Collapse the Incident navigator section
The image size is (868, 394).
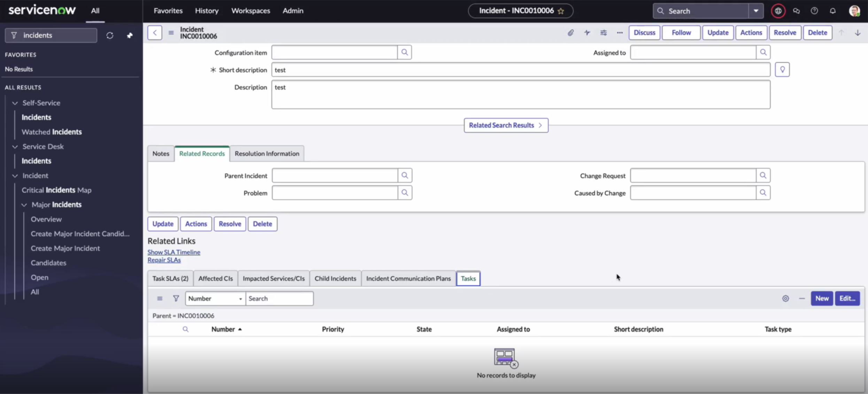click(15, 176)
